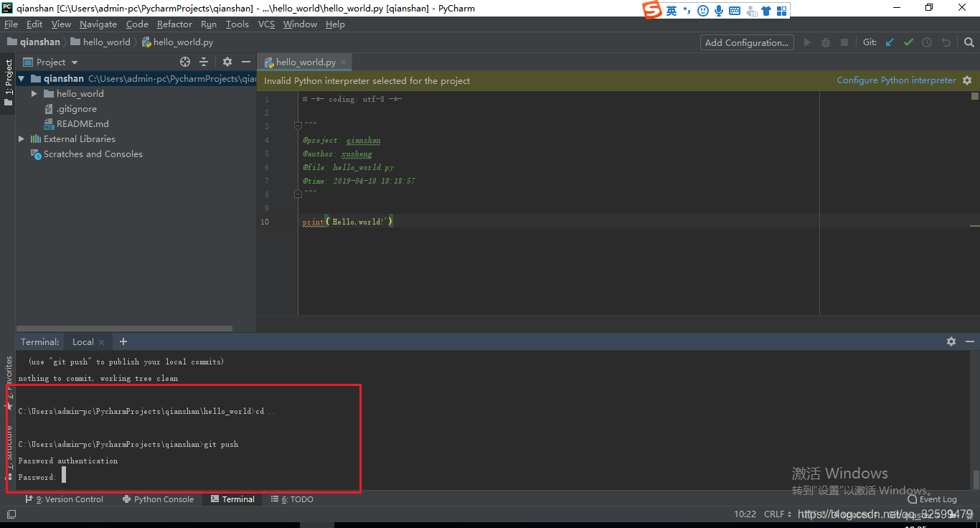Click Sogou soft keyboard icon
This screenshot has height=528, width=980.
[x=735, y=11]
